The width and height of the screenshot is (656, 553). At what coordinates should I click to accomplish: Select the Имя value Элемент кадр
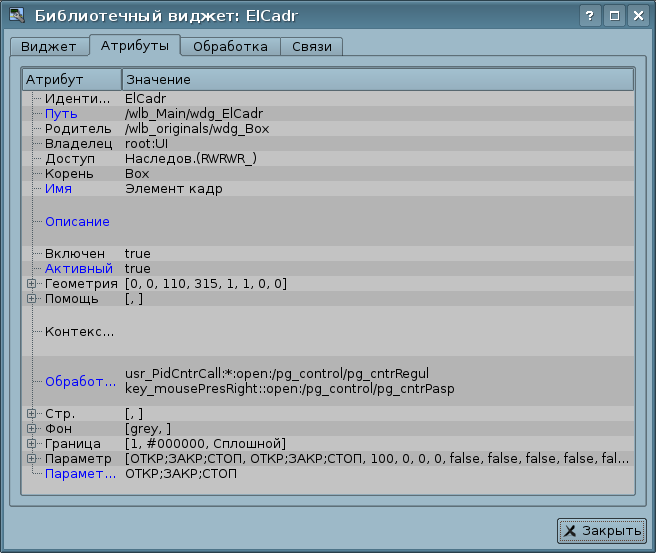click(173, 189)
